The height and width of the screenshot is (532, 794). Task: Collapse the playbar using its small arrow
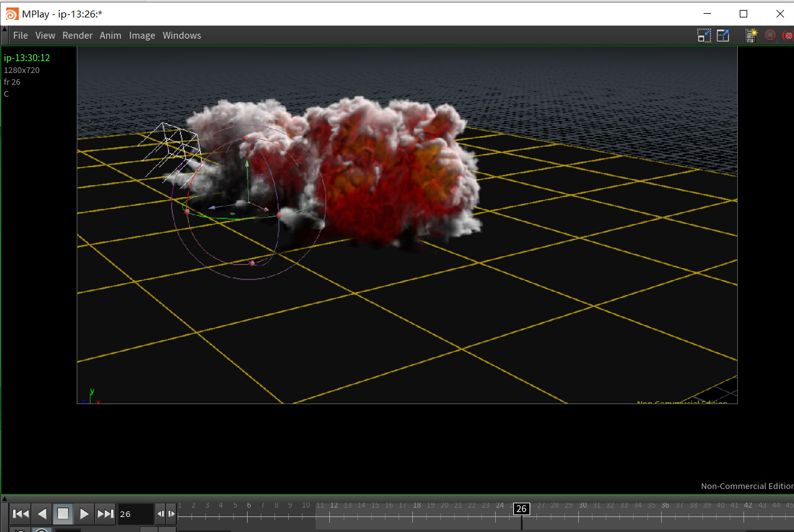tap(4, 498)
